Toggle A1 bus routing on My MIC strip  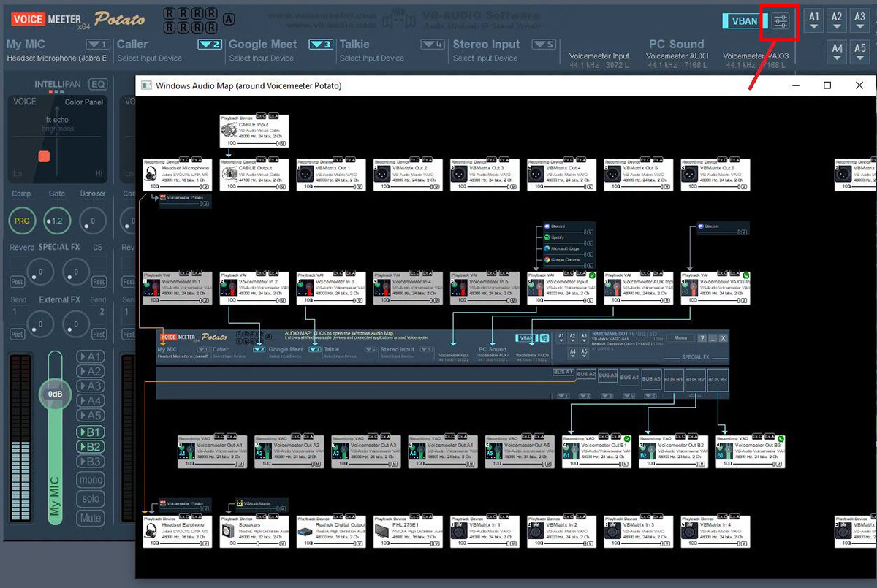tap(90, 356)
